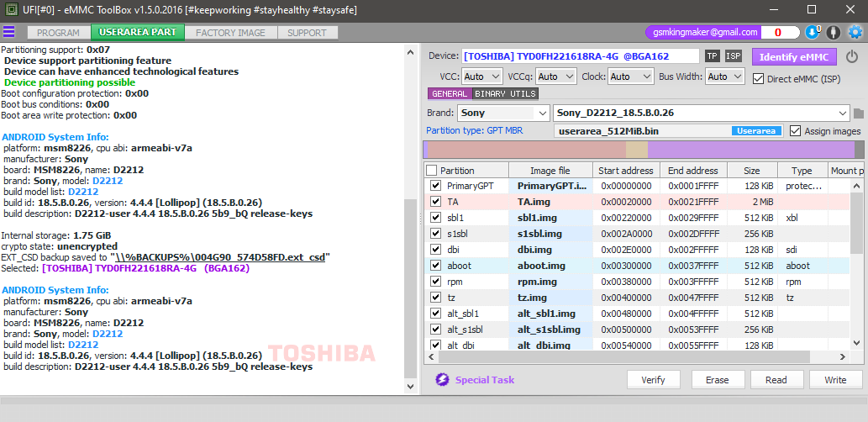868x422 pixels.
Task: Click the UFI app icon in the title bar
Action: [10, 10]
